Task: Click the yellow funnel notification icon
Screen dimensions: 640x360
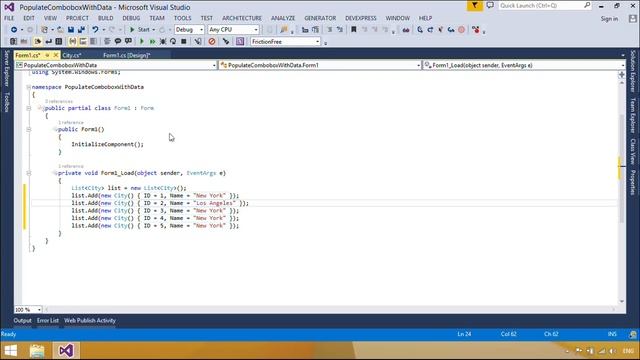Action: 475,6
